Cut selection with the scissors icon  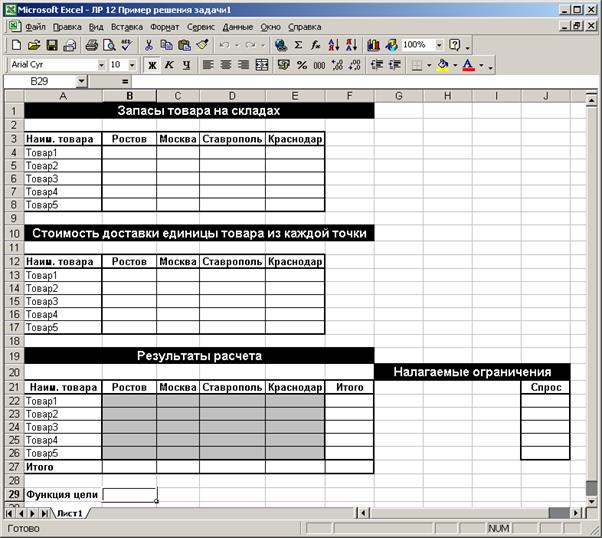(x=149, y=45)
